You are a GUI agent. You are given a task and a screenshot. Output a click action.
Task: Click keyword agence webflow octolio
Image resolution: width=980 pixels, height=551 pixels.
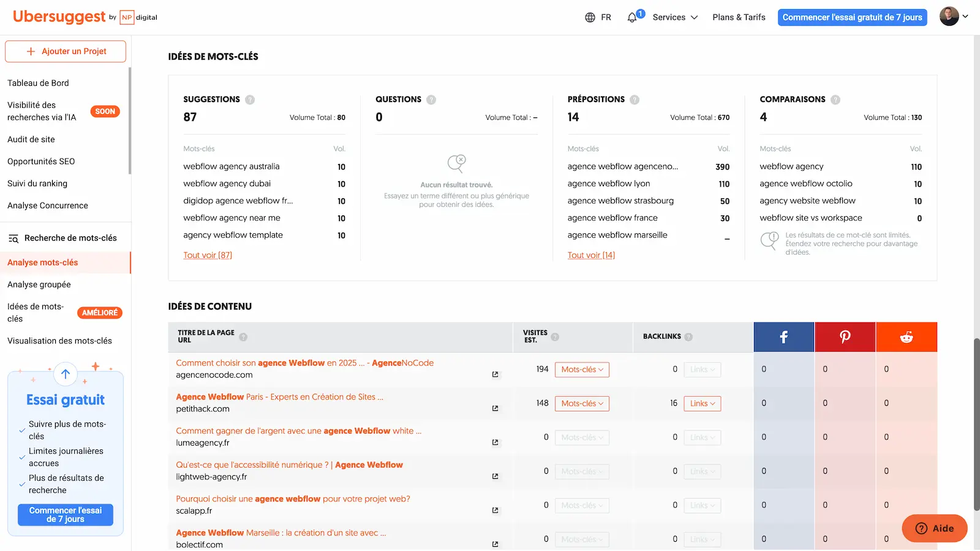coord(805,184)
